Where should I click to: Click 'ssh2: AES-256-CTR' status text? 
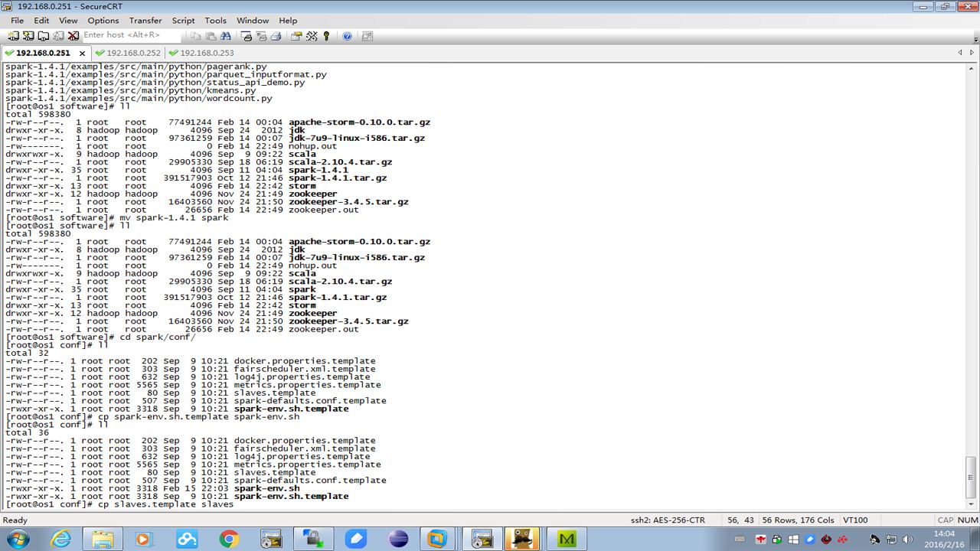(668, 520)
